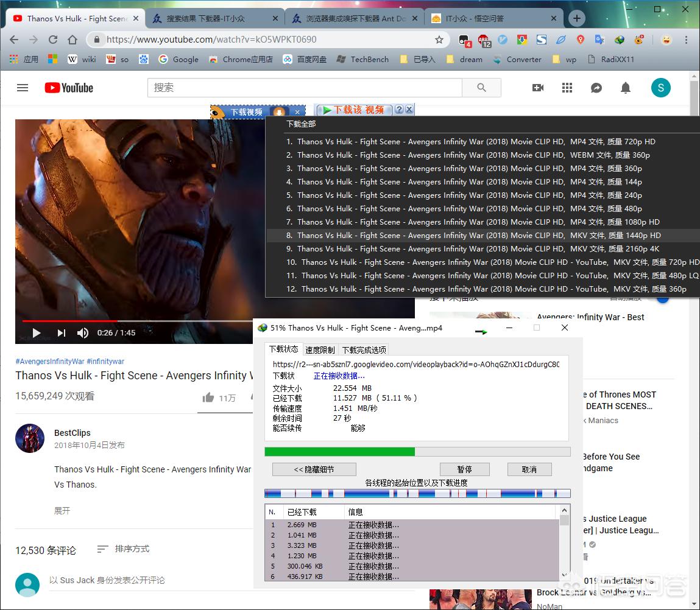Viewport: 700px width, 610px height.
Task: Open the account avatar S
Action: [x=661, y=88]
